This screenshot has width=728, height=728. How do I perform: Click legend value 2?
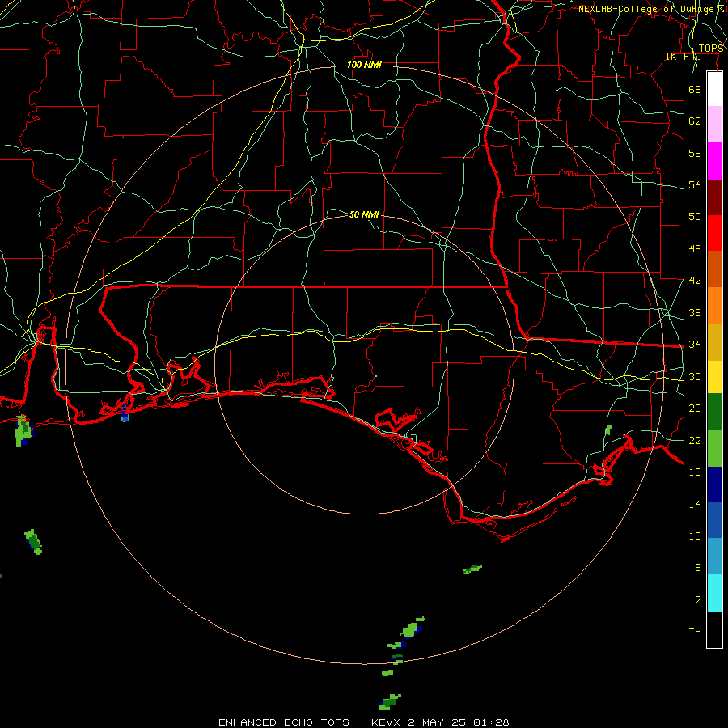pos(698,600)
